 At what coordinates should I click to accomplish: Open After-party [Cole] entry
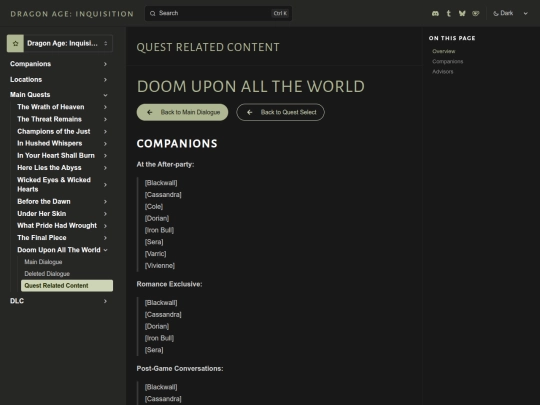[x=154, y=207]
